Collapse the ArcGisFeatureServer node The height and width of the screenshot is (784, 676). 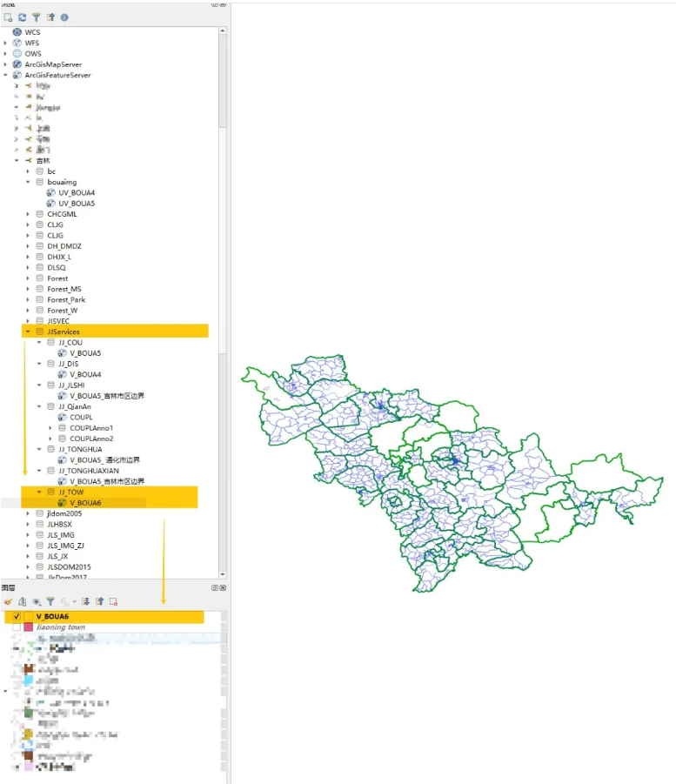point(6,76)
